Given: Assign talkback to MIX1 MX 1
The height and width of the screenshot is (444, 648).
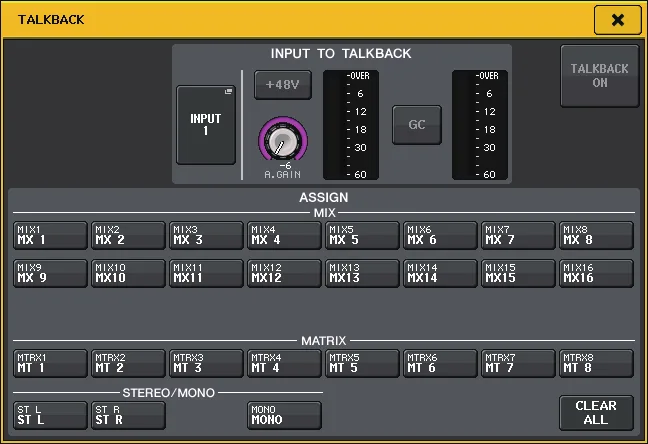Looking at the screenshot, I should (x=50, y=235).
